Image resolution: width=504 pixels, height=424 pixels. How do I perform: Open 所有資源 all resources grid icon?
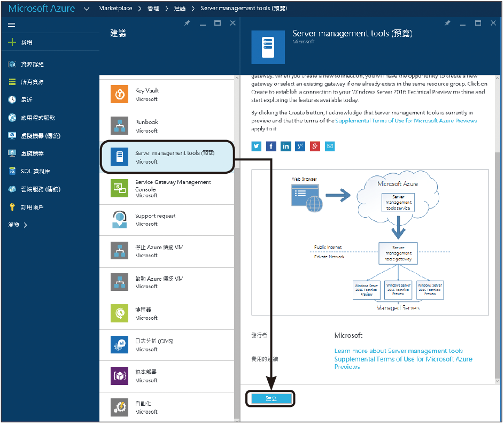click(x=12, y=82)
